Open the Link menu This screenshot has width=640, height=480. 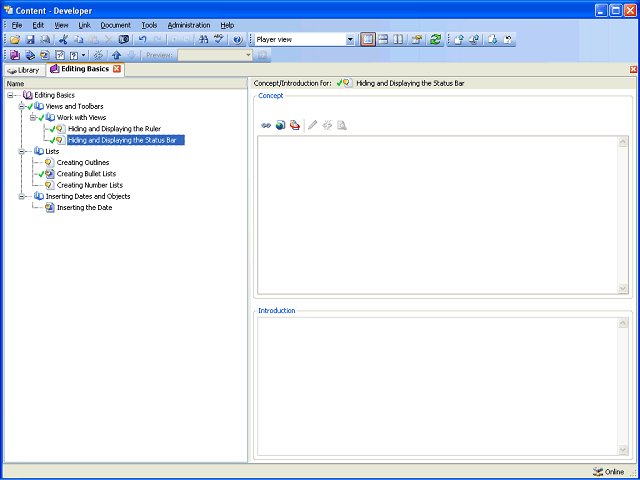coord(84,25)
